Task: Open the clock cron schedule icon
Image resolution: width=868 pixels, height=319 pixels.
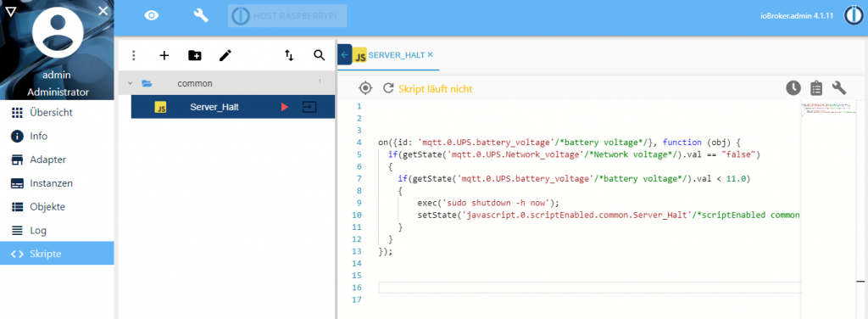Action: click(x=793, y=88)
